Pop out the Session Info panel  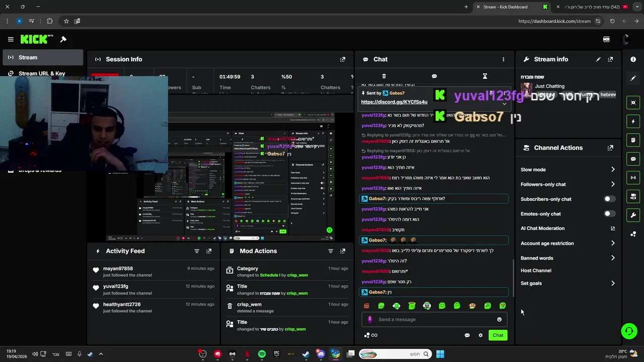(x=343, y=59)
